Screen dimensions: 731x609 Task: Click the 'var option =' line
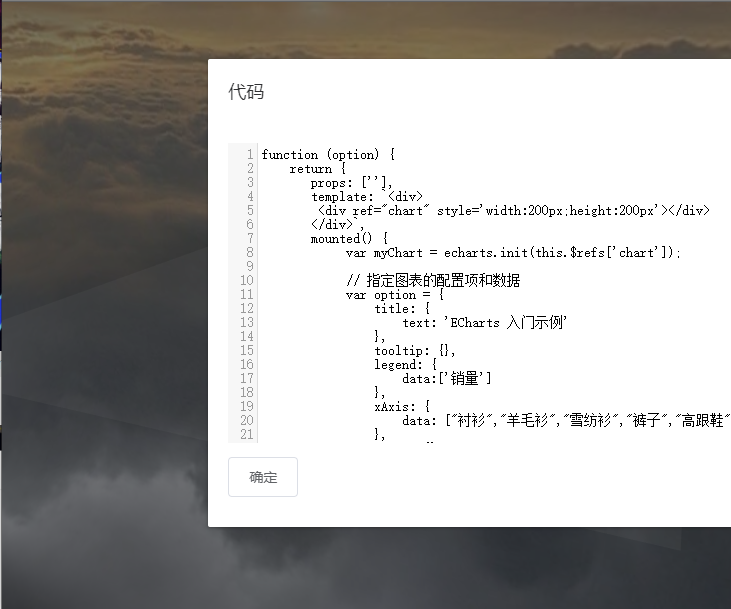(x=395, y=295)
